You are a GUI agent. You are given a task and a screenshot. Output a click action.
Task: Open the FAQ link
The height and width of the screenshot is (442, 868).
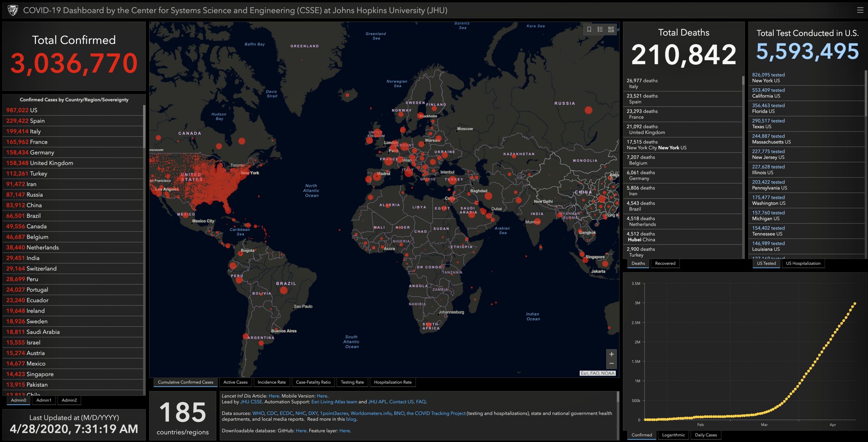(x=421, y=402)
